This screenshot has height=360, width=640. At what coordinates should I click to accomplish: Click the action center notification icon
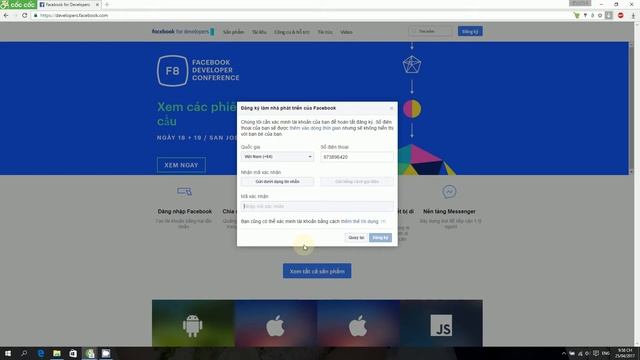click(x=596, y=353)
